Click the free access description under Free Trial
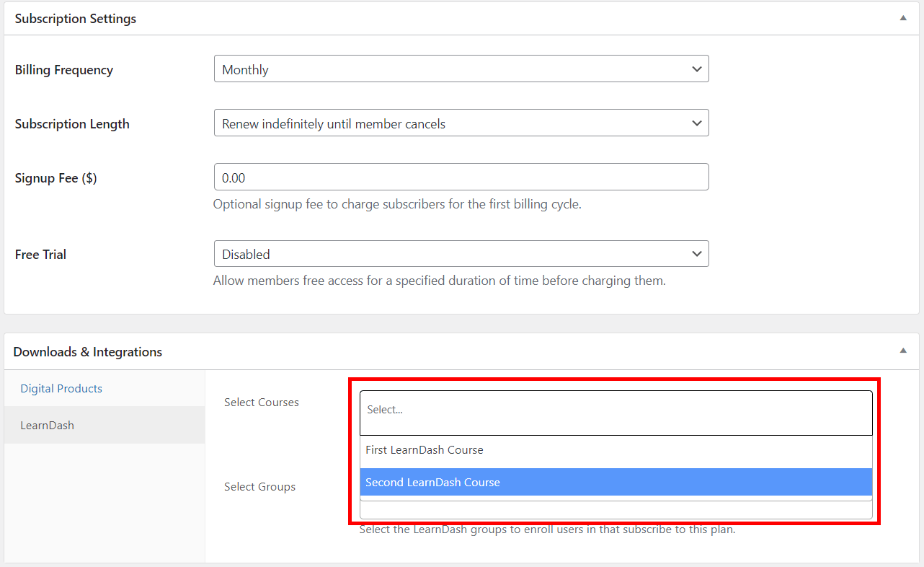Viewport: 924px width, 567px height. tap(440, 281)
